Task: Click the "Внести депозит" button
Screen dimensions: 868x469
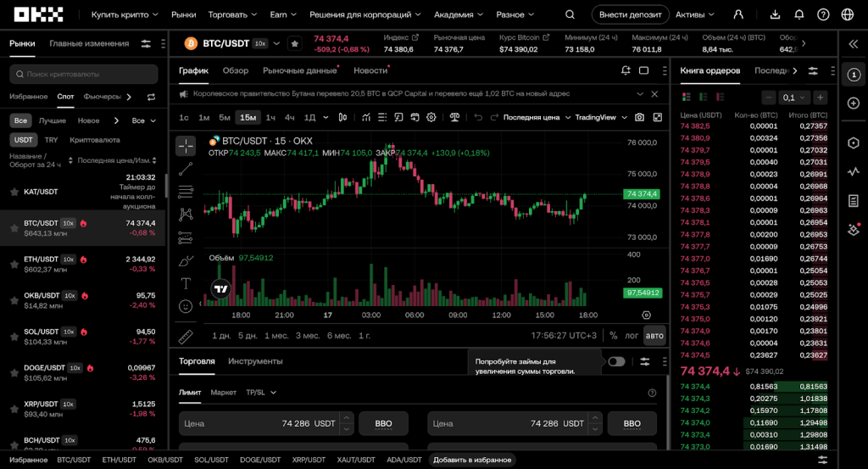Action: click(630, 14)
